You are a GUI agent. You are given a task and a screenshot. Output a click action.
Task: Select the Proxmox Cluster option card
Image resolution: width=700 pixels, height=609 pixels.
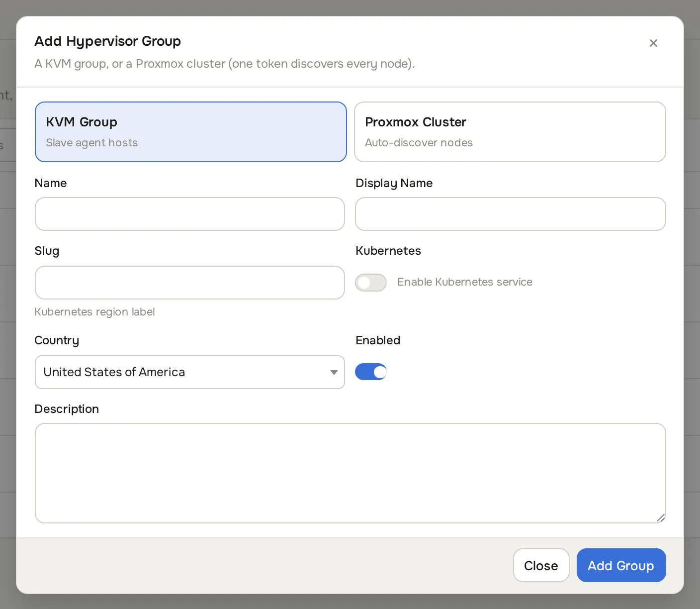[510, 132]
